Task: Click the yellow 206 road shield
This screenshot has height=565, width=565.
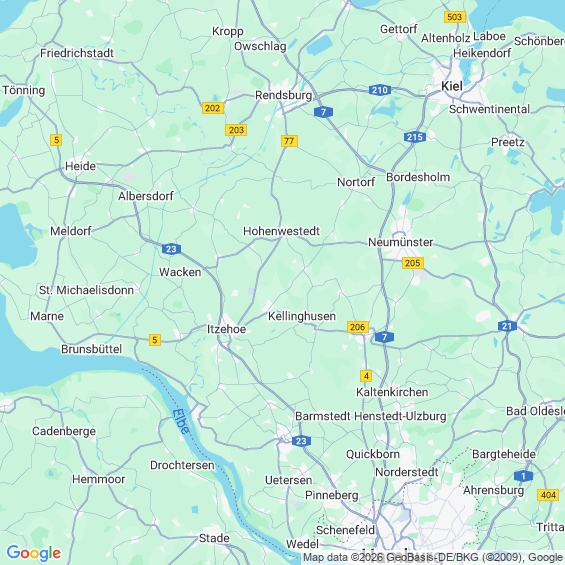Action: 358,327
